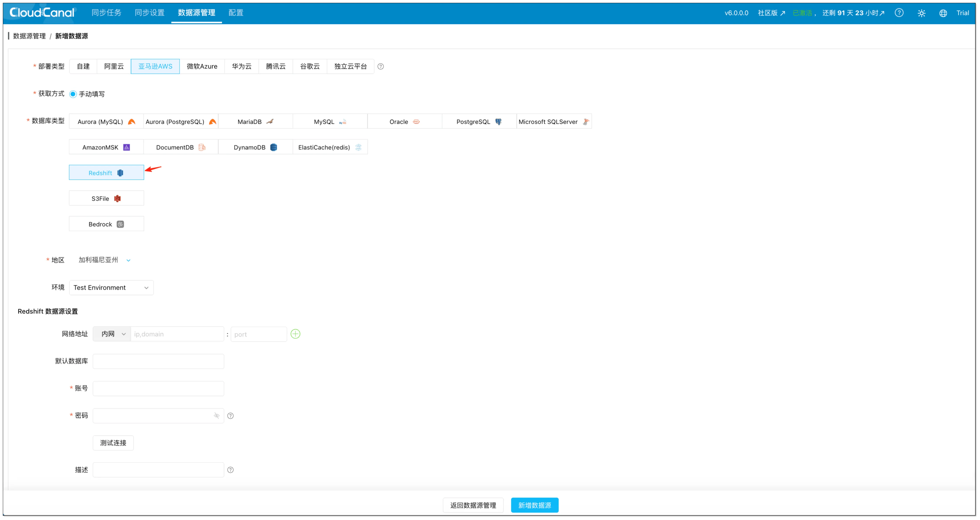
Task: Choose MySQL database type
Action: coord(330,122)
